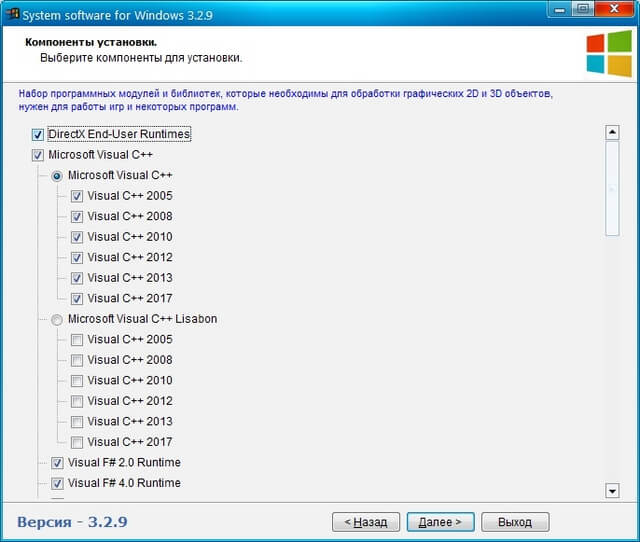Click the component list scrollbar thumb

[x=612, y=189]
